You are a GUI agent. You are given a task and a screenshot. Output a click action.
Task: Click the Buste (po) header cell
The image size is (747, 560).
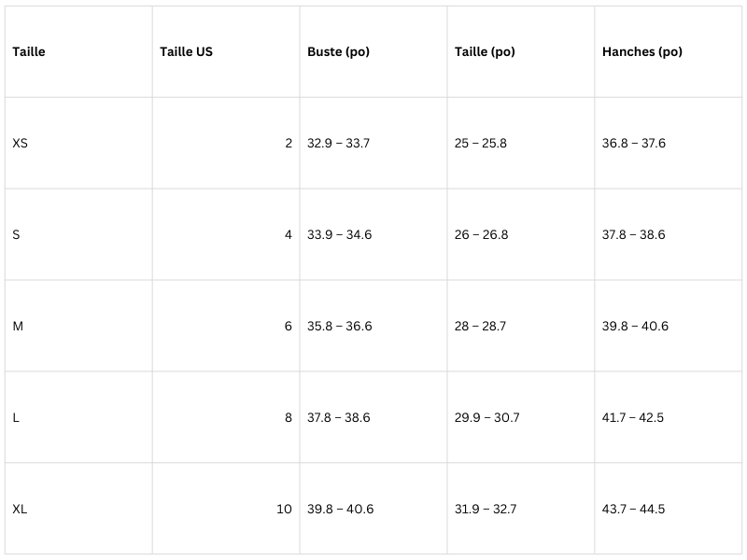[x=373, y=51]
